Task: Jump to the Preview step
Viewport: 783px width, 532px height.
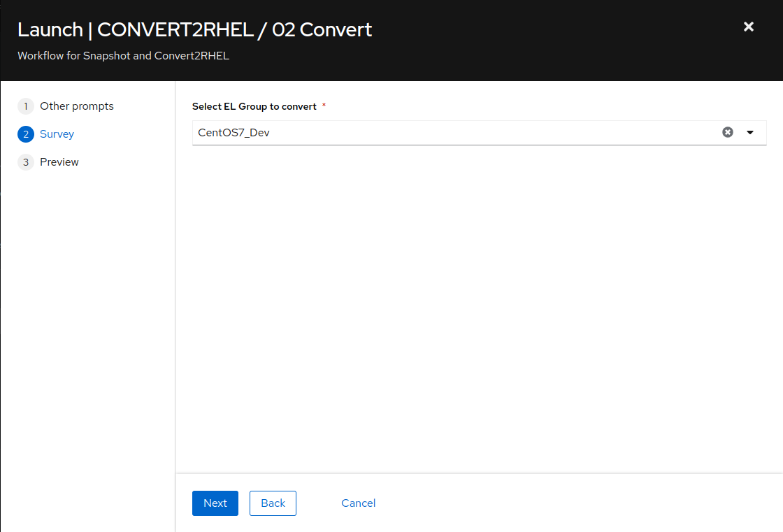Action: click(48, 162)
